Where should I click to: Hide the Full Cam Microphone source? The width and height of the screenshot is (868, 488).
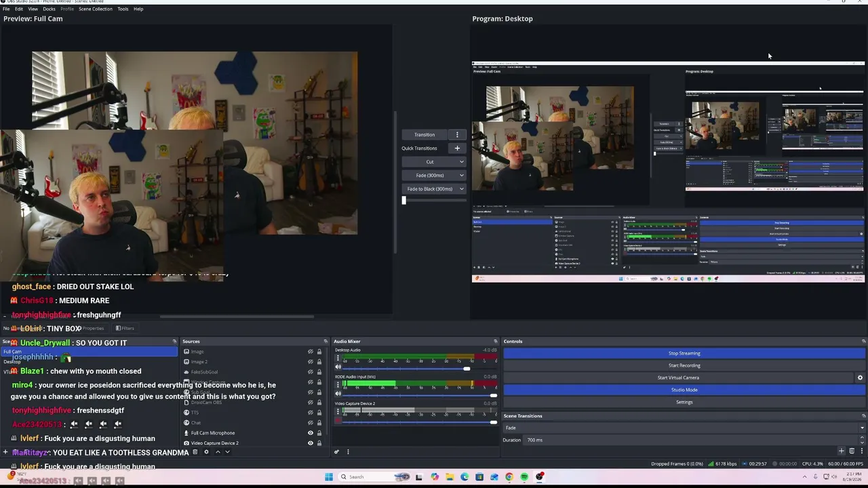pyautogui.click(x=311, y=433)
